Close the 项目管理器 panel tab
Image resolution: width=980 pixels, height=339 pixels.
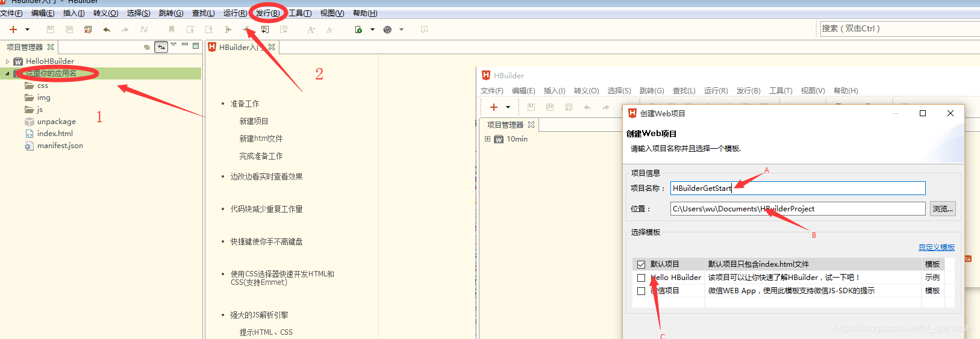51,47
